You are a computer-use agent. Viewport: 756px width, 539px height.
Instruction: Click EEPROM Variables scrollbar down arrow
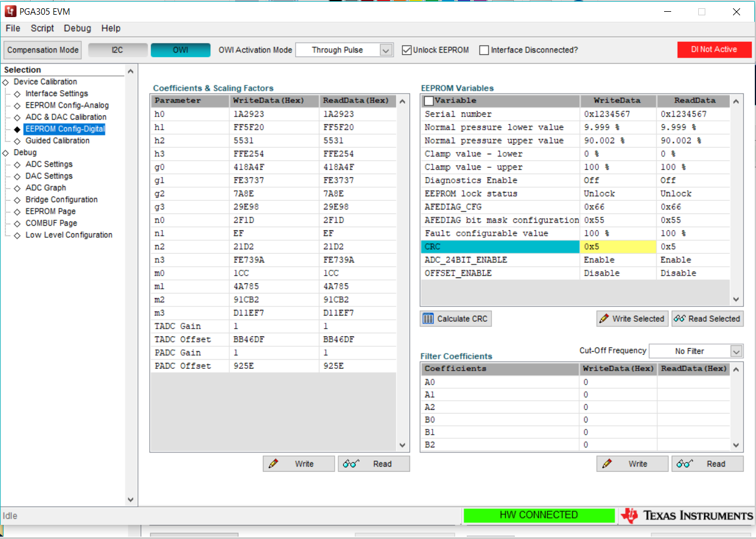[736, 299]
